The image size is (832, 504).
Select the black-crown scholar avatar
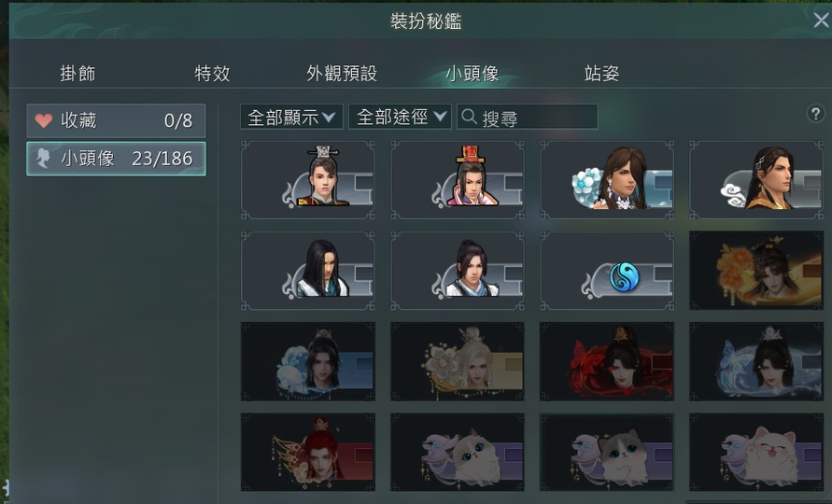[x=308, y=180]
